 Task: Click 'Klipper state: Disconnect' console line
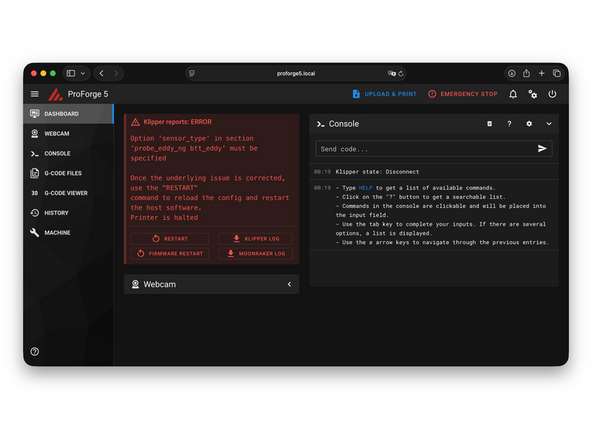377,172
